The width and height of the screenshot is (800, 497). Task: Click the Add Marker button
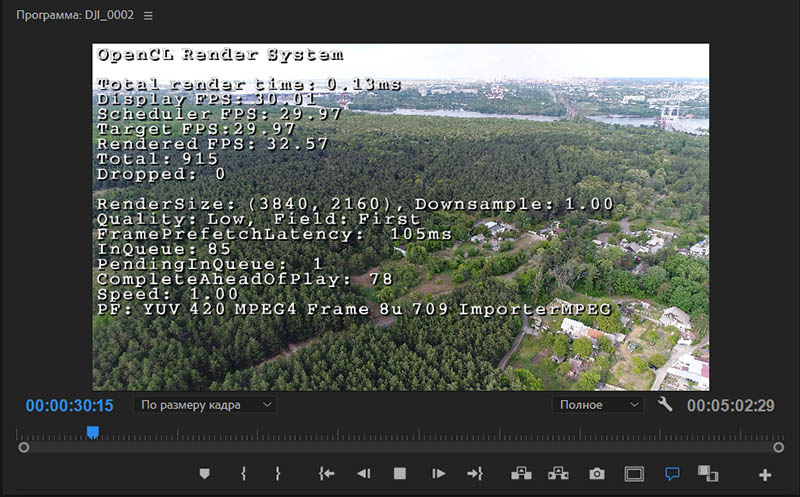(205, 474)
